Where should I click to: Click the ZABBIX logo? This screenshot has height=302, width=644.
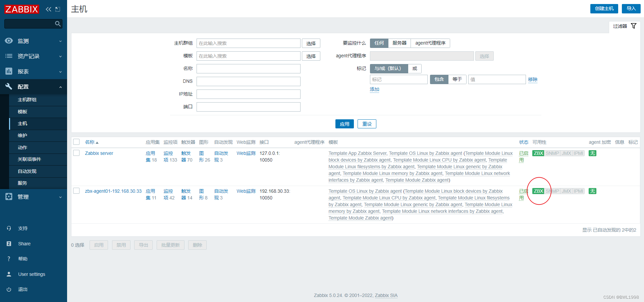(22, 9)
